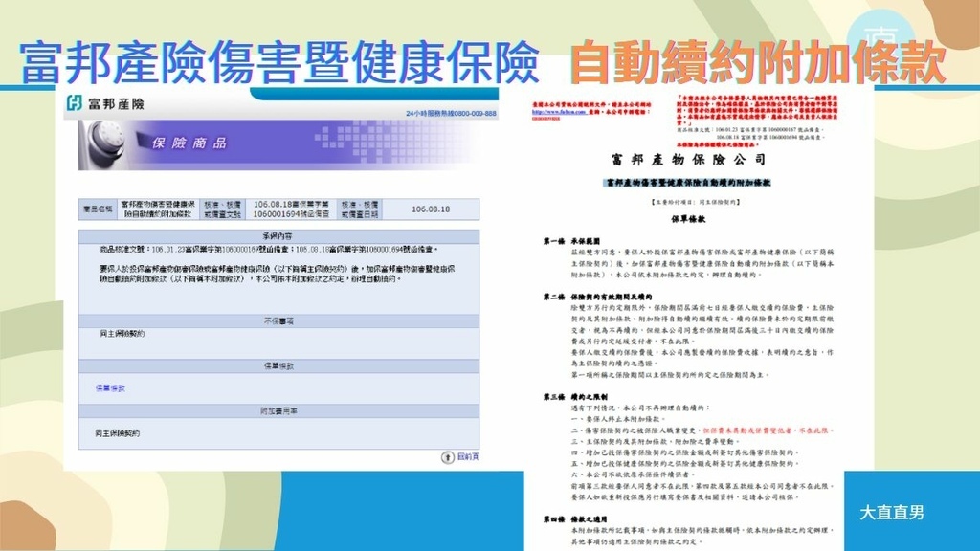Image resolution: width=980 pixels, height=551 pixels.
Task: Click 同主保險契約 under 附加費用率
Action: tap(118, 433)
